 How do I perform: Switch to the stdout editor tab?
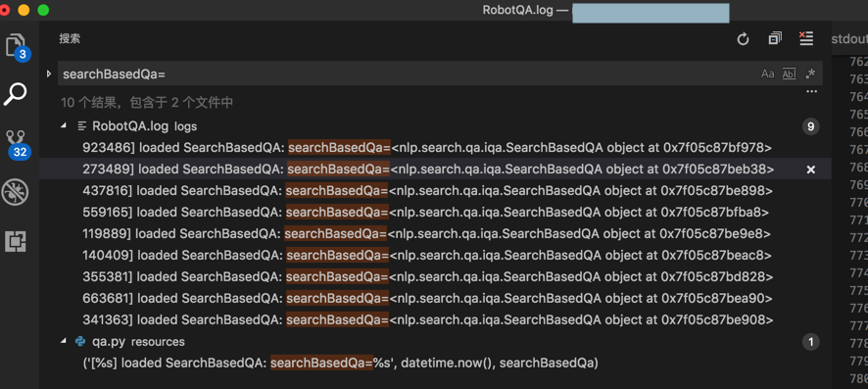coord(849,39)
